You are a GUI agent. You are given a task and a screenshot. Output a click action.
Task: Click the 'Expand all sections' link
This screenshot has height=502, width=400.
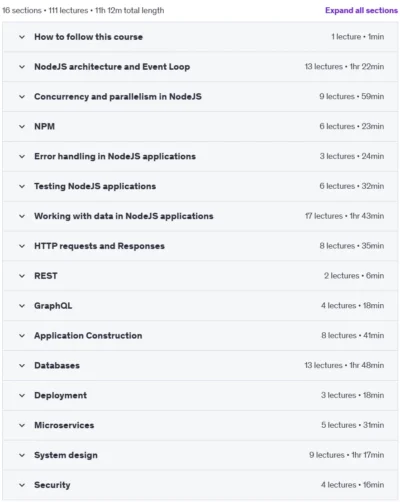click(x=361, y=10)
